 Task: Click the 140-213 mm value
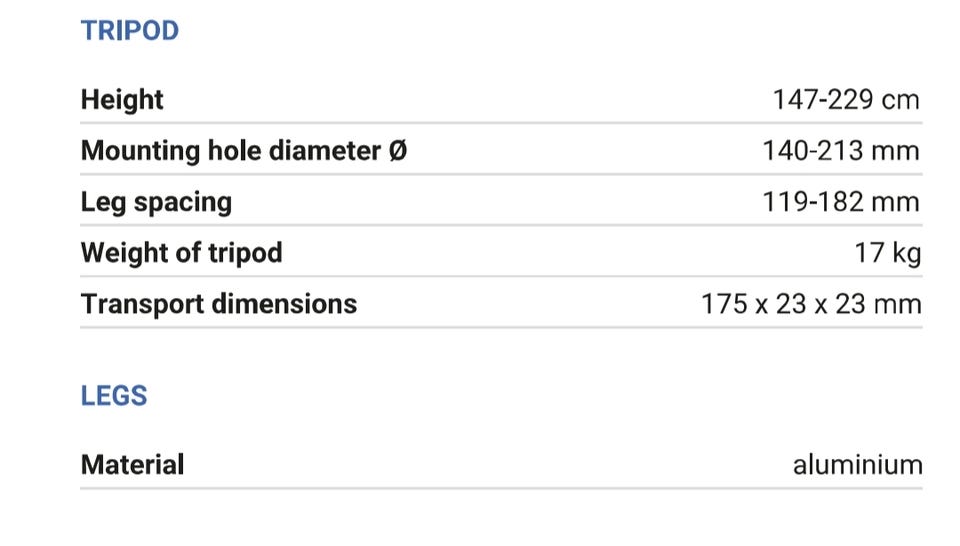(840, 151)
